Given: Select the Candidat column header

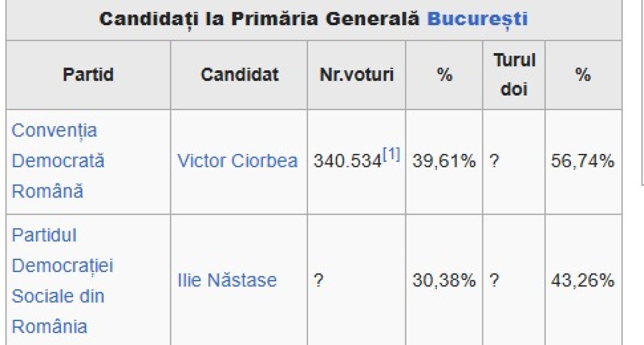Looking at the screenshot, I should pyautogui.click(x=239, y=75).
